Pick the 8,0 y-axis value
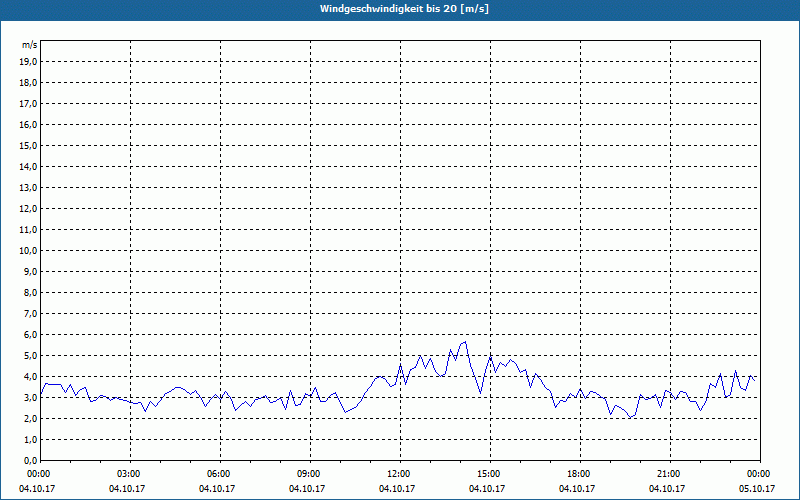 coord(30,292)
